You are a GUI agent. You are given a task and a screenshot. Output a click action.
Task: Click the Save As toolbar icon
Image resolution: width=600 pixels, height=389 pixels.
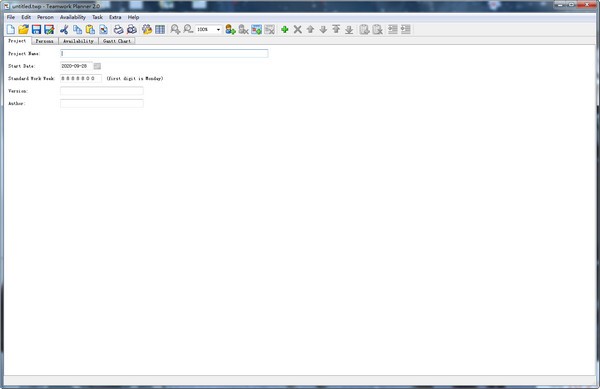tap(49, 29)
